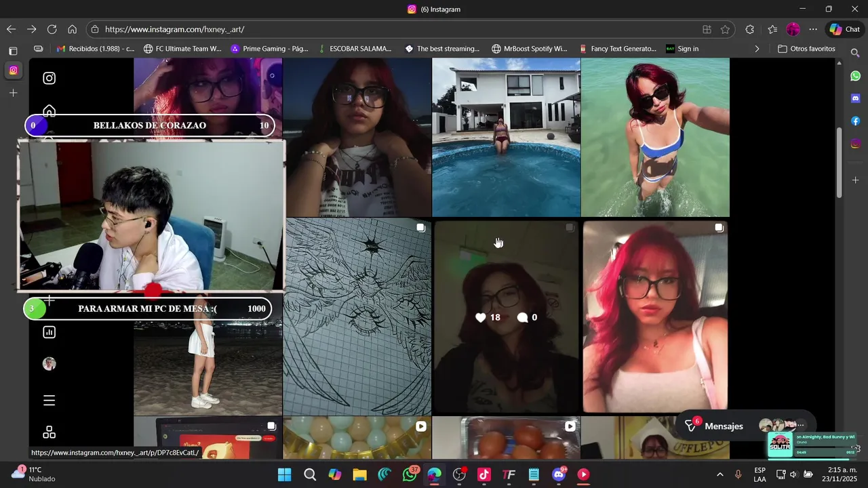Viewport: 868px width, 488px height.
Task: Open Instagram dashboard chart icon
Action: tap(49, 332)
